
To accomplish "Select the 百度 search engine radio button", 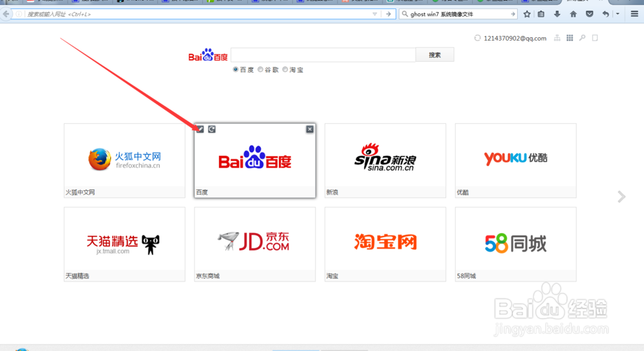I will (235, 70).
